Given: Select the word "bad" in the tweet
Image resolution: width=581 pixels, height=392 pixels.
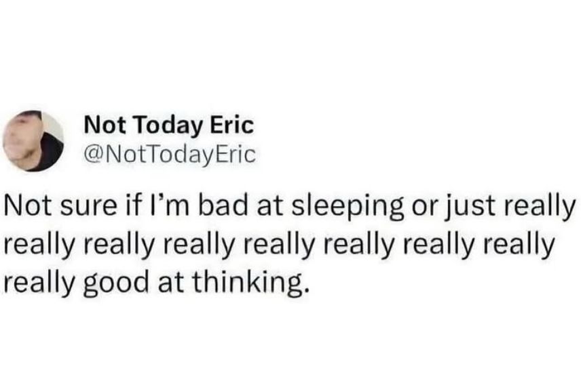Looking at the screenshot, I should [x=223, y=205].
